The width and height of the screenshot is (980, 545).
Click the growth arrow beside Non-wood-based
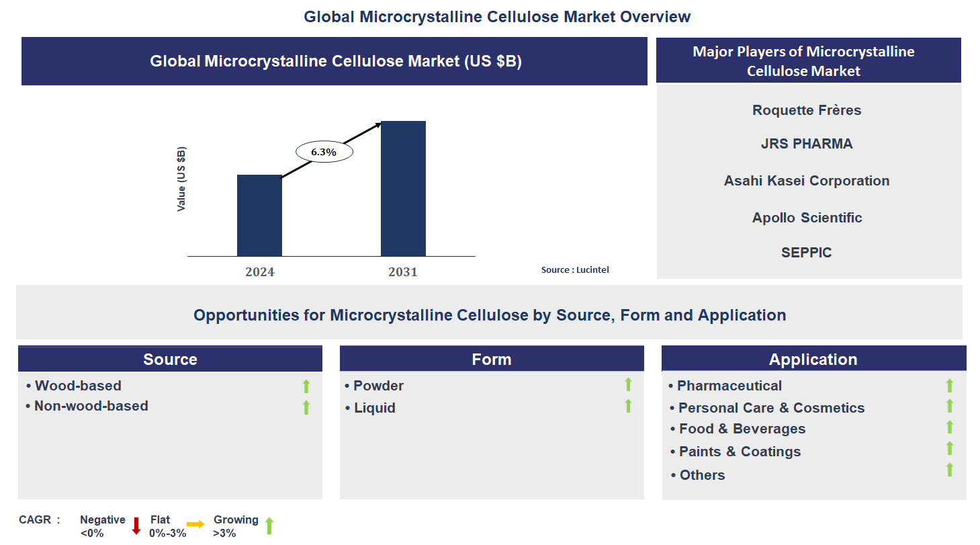(x=306, y=407)
